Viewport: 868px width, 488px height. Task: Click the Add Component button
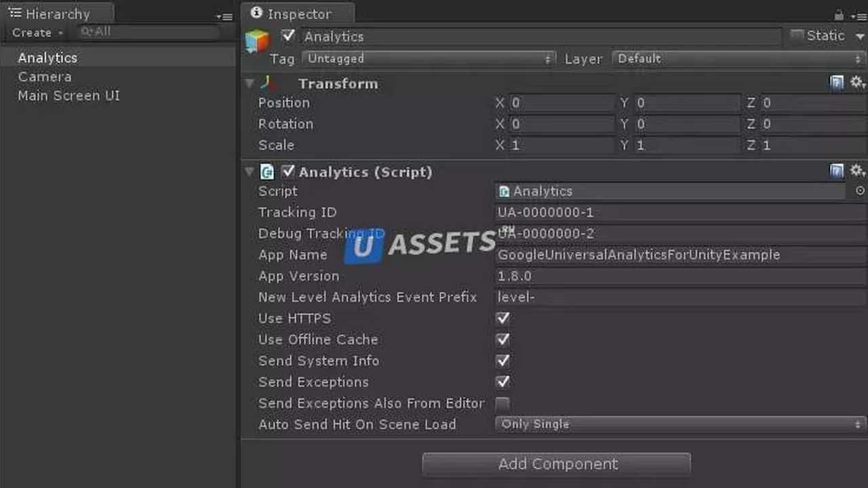click(557, 464)
